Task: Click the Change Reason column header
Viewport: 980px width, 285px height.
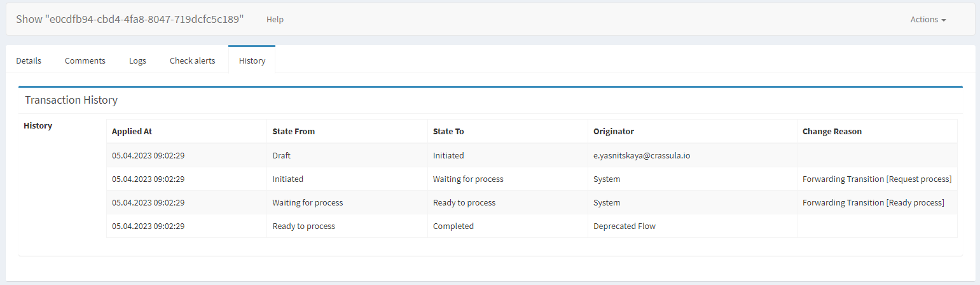Action: coord(832,132)
